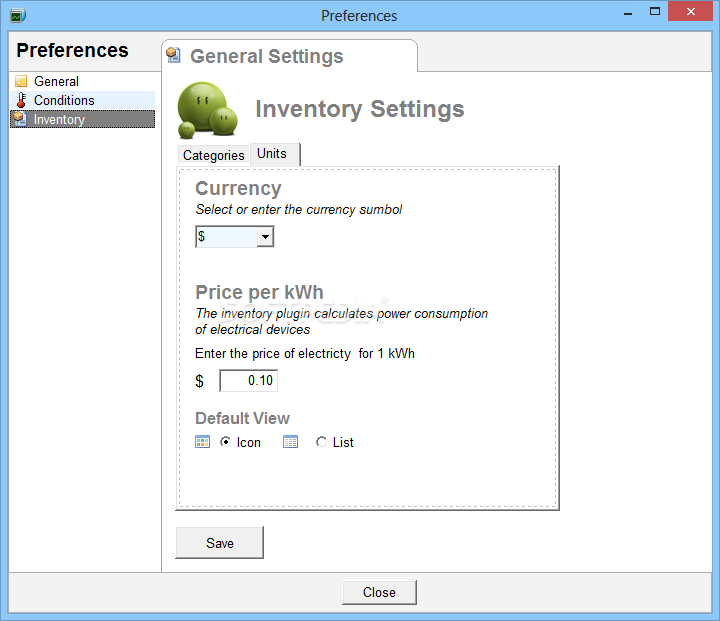Click the 'Currency' heading text
Image resolution: width=720 pixels, height=621 pixels.
(x=238, y=188)
